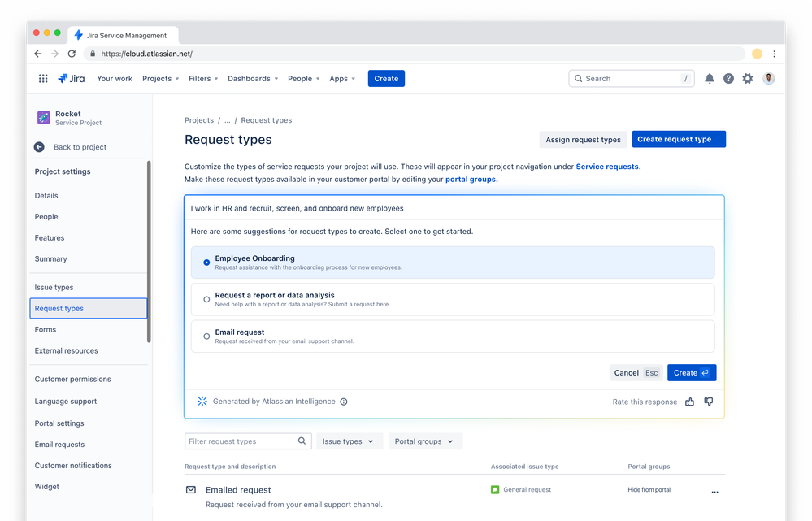This screenshot has height=521, width=812.
Task: Click the Rocket project avatar icon
Action: (x=44, y=118)
